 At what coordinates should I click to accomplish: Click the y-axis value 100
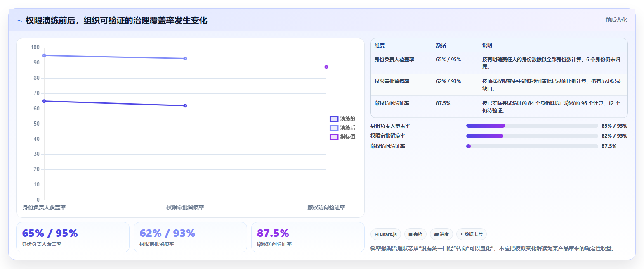(35, 48)
